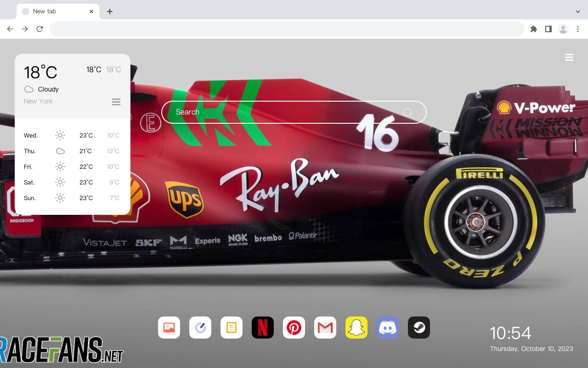Select the New tab tab
The image size is (588, 368).
58,11
